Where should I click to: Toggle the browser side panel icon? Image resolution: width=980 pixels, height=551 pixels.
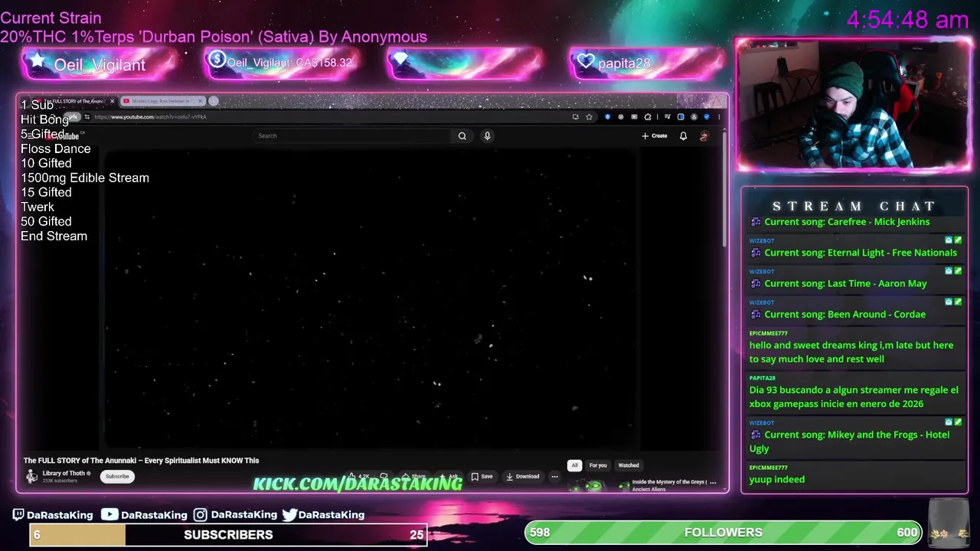[681, 117]
